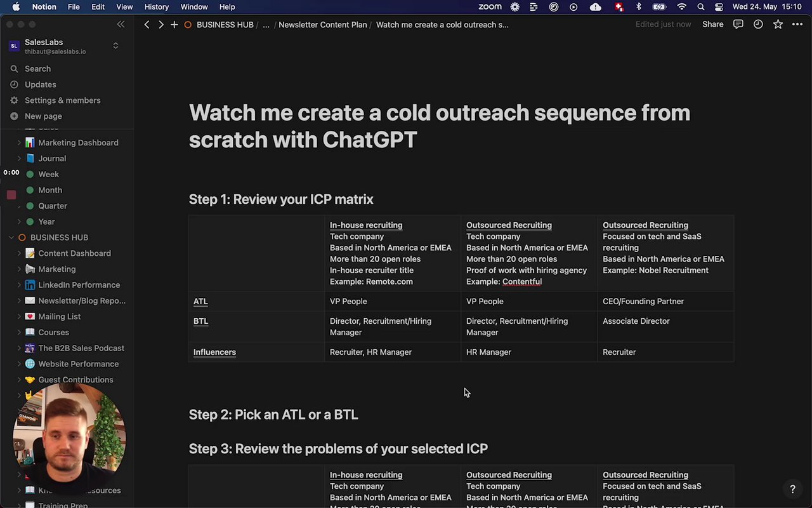Open the comments icon in top bar
This screenshot has height=508, width=812.
click(738, 24)
